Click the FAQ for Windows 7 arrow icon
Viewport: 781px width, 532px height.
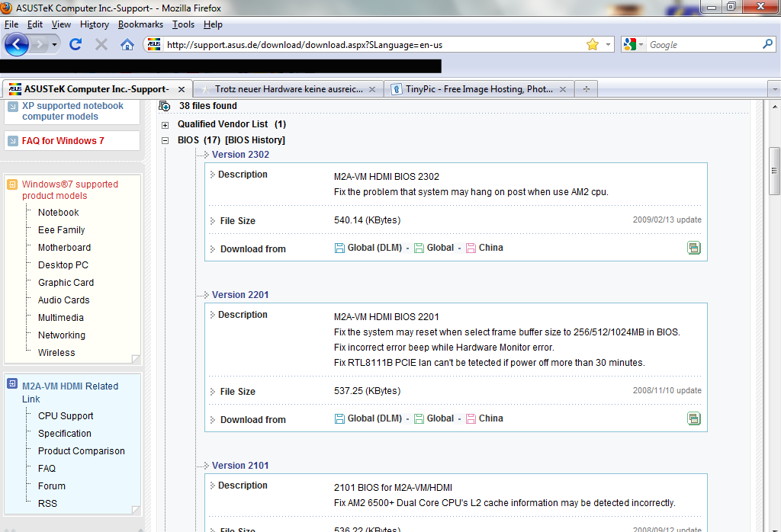pos(13,141)
